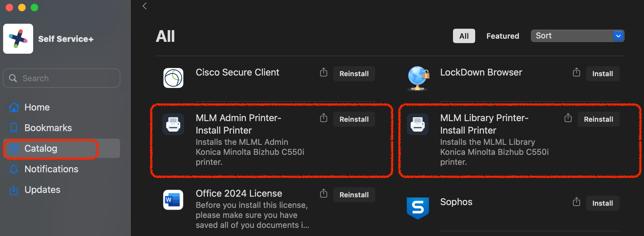Image resolution: width=644 pixels, height=236 pixels.
Task: Open Bookmarks in the sidebar
Action: (x=62, y=128)
